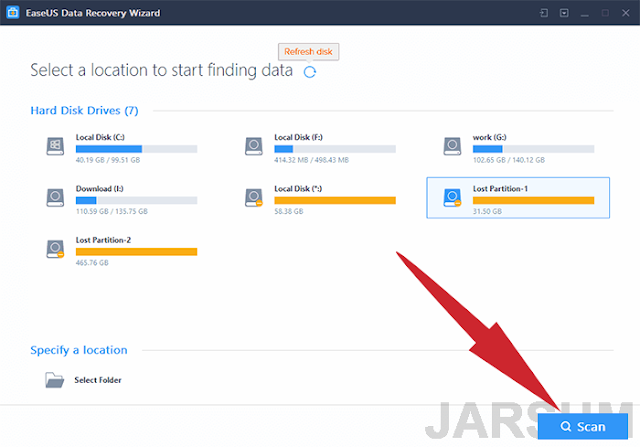Select the Local Disk (C:) label
The image size is (640, 447).
pyautogui.click(x=100, y=137)
